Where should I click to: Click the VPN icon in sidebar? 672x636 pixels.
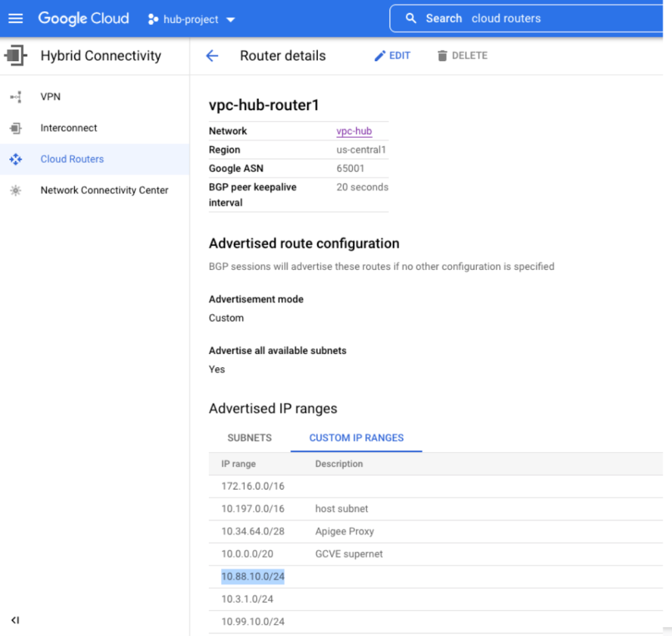pos(16,97)
